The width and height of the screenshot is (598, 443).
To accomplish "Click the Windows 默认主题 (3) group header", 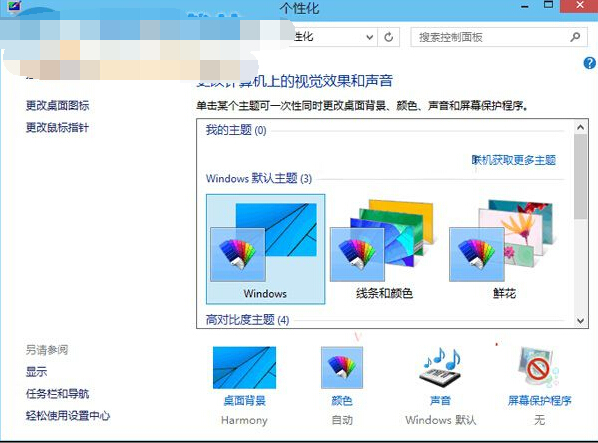I will pos(259,178).
